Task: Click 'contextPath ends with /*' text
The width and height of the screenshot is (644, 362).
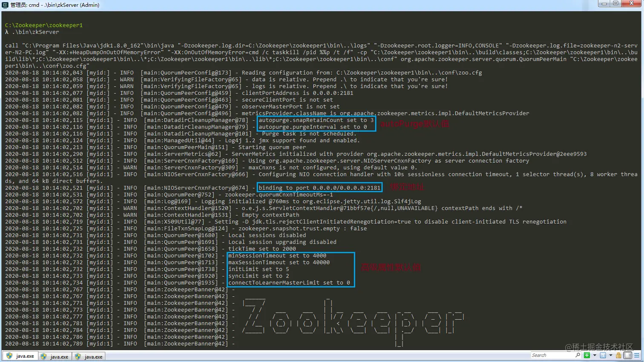Action: (482, 208)
